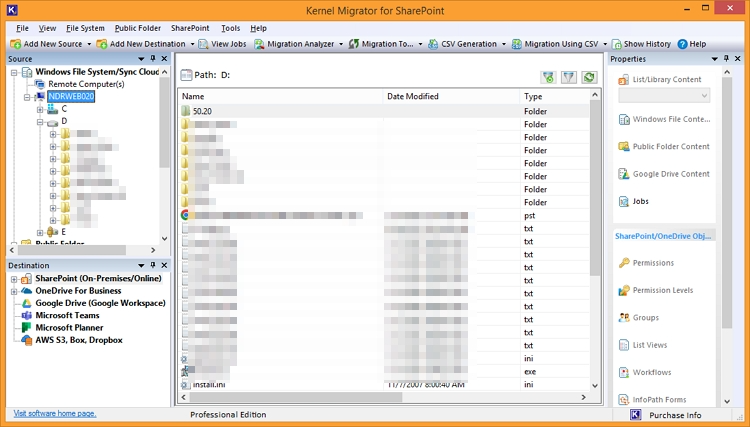Follow the Visit software home page link
The image size is (750, 427).
[55, 413]
